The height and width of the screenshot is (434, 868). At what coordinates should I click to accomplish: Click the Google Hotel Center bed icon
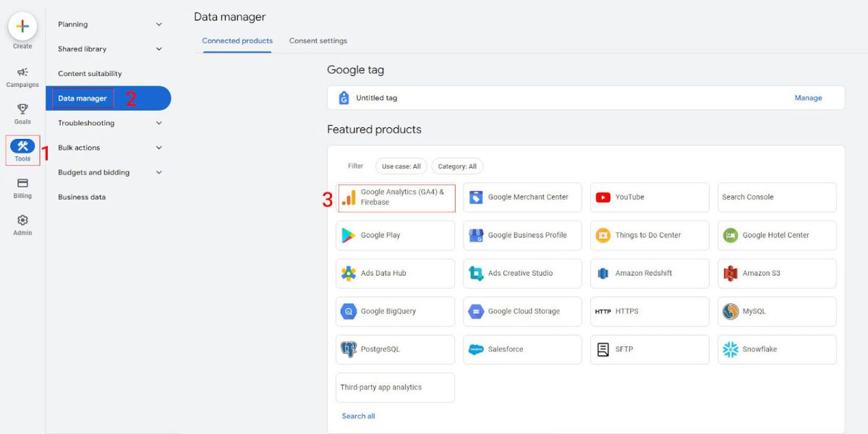[731, 235]
